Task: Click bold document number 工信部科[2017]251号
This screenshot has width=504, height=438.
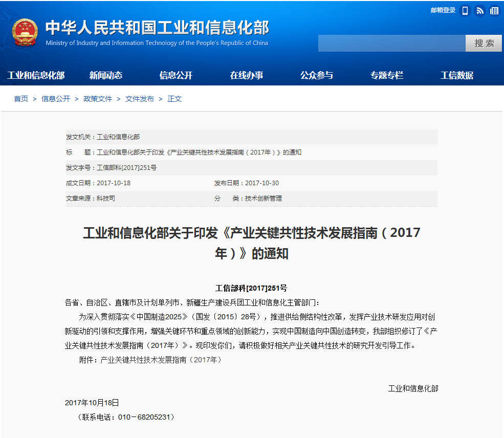Action: tap(251, 288)
